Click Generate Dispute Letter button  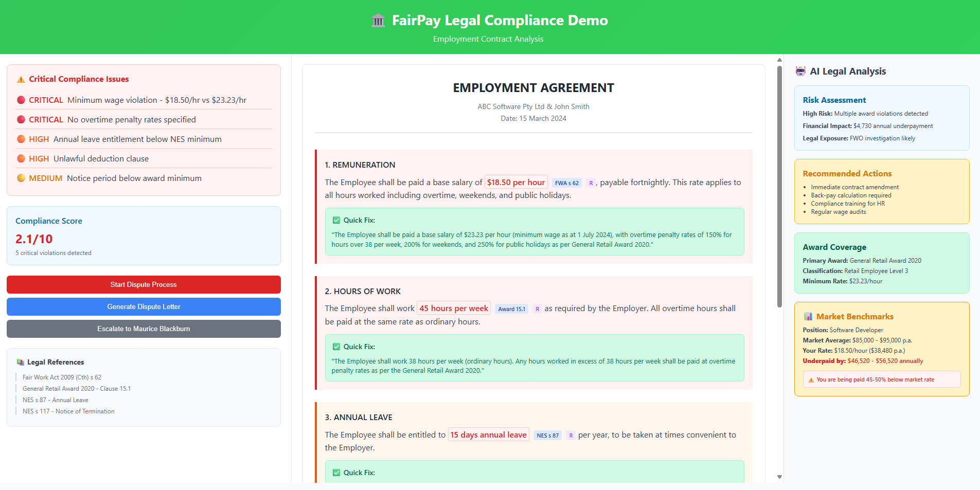(x=144, y=306)
